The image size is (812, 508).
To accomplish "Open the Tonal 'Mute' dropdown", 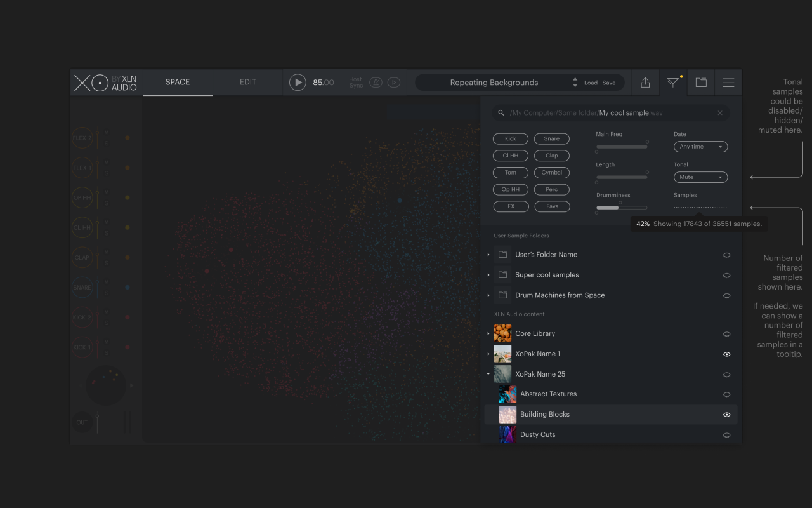I will (x=700, y=177).
